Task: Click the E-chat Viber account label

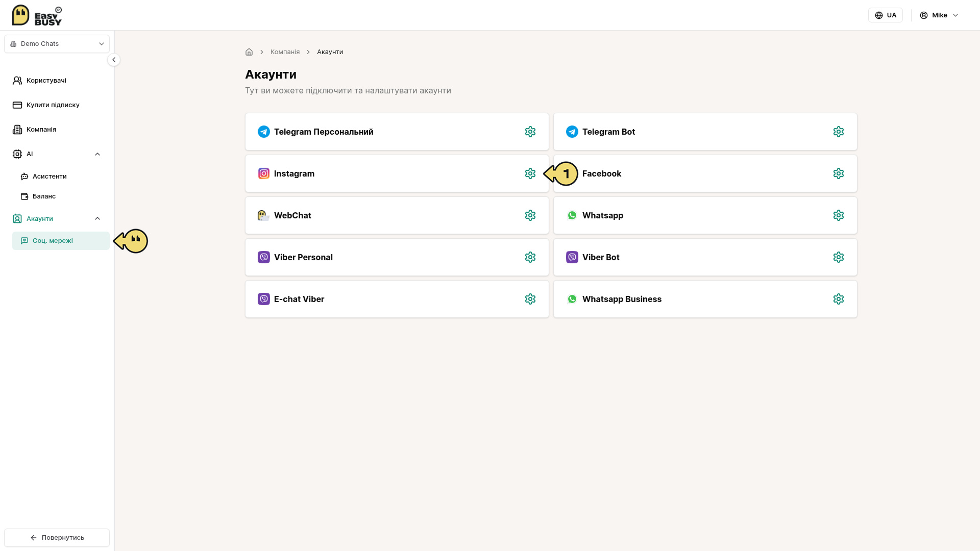Action: [299, 299]
